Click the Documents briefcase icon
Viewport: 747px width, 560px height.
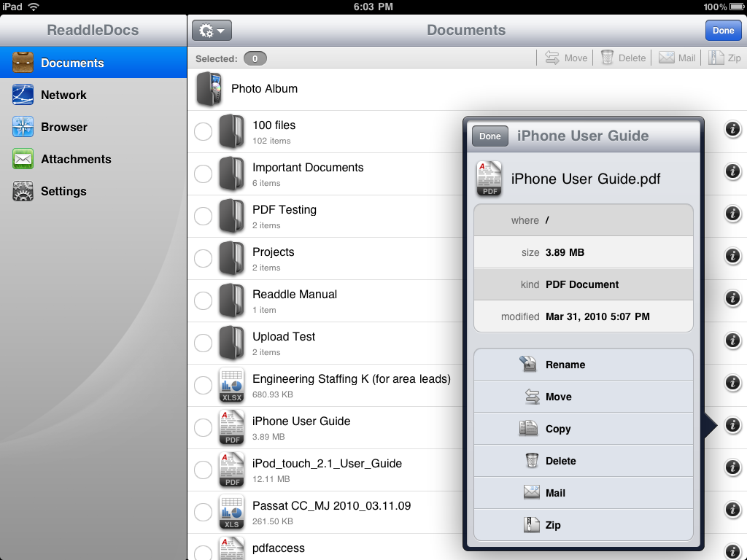[x=23, y=63]
